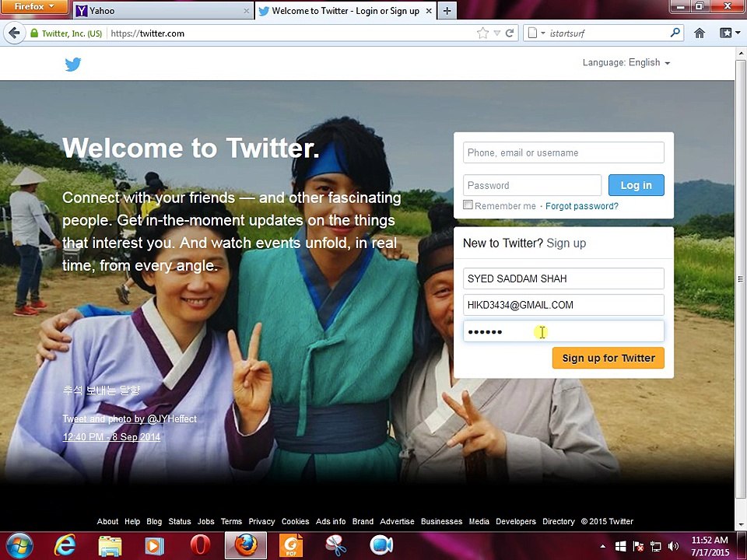Show hidden tray icons arrow
747x560 pixels.
(x=602, y=546)
